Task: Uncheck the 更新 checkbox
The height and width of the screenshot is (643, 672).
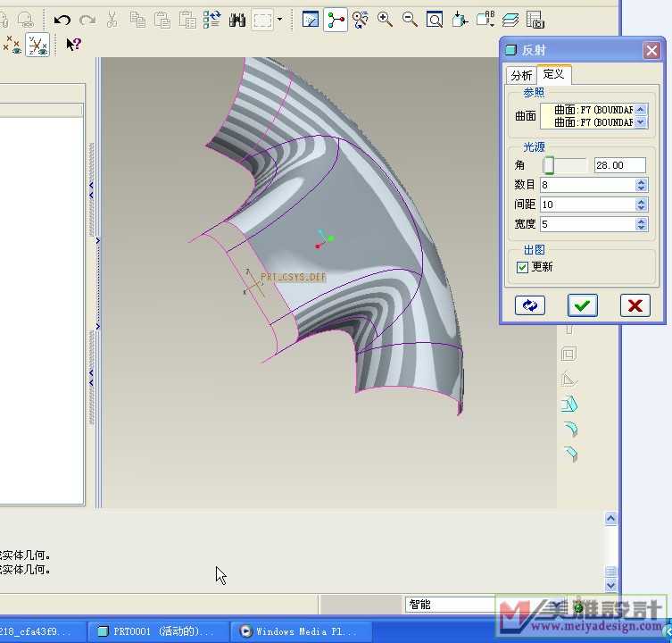Action: pos(523,267)
